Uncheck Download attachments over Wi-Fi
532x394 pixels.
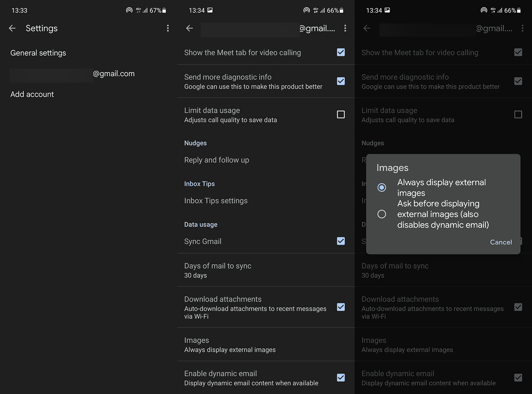click(341, 307)
